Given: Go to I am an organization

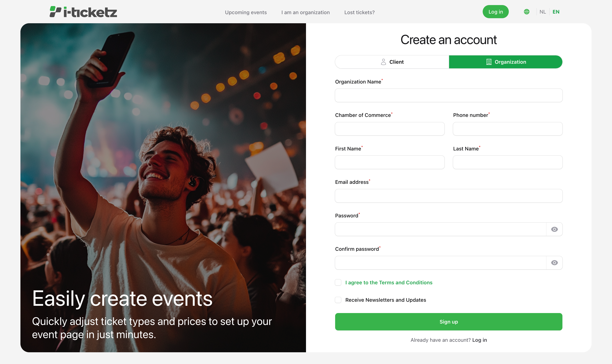Looking at the screenshot, I should tap(305, 12).
